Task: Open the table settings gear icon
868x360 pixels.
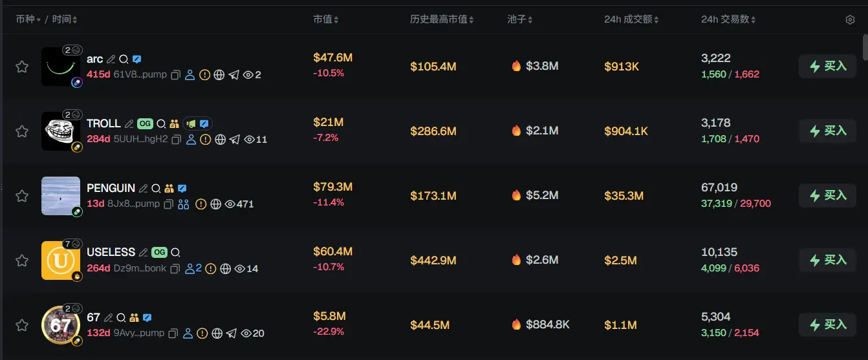Action: (850, 20)
